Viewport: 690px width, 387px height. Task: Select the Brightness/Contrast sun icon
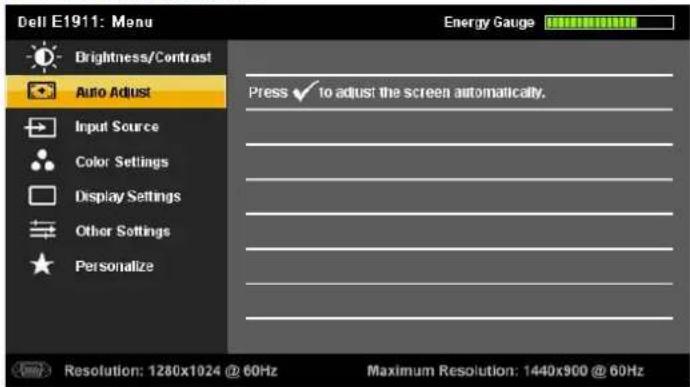click(43, 57)
